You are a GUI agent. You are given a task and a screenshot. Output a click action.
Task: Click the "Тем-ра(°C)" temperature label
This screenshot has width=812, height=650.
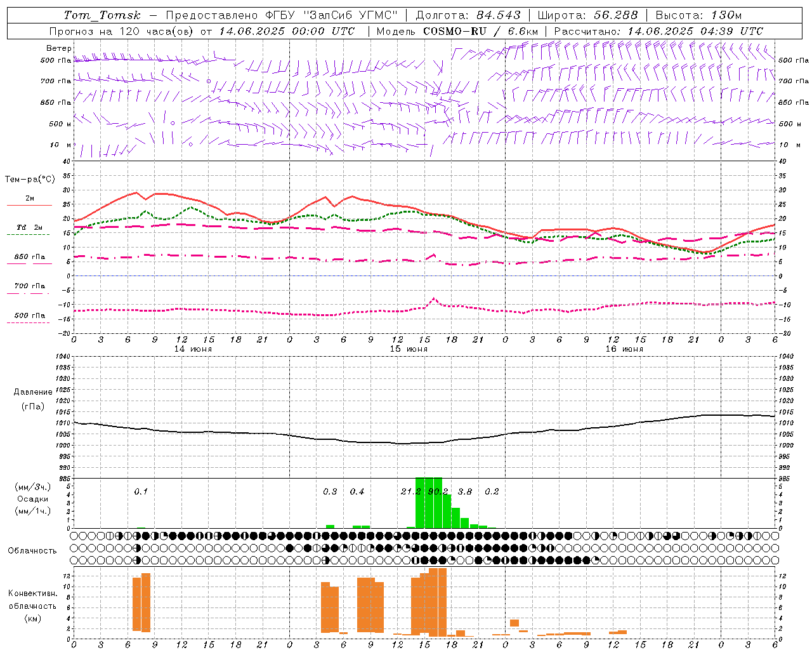point(30,180)
